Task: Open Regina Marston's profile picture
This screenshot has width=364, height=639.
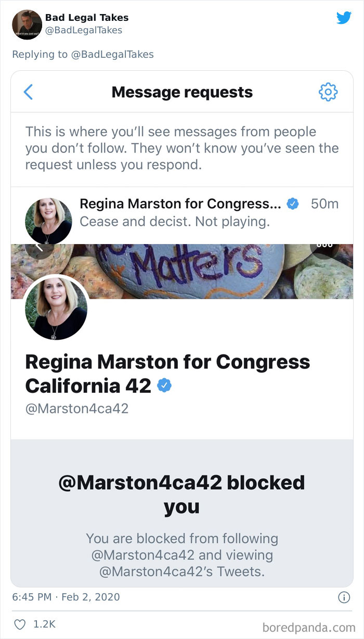Action: 56,308
